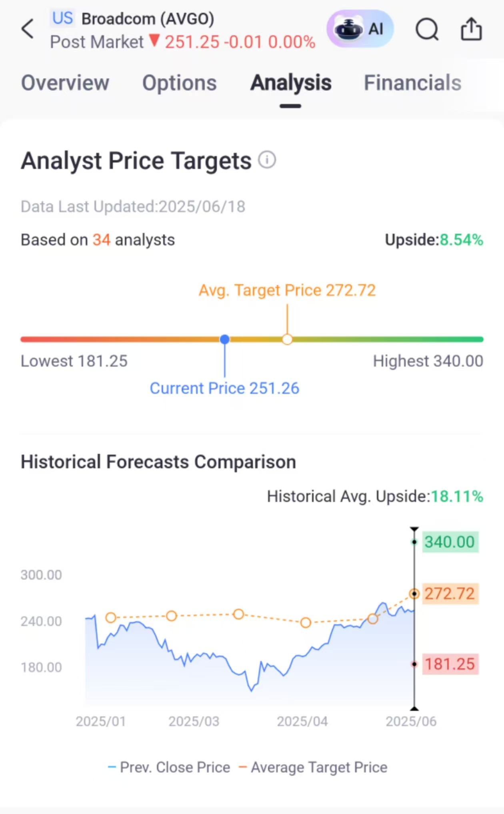Tap the US market flag badge
The width and height of the screenshot is (504, 814).
pyautogui.click(x=62, y=18)
